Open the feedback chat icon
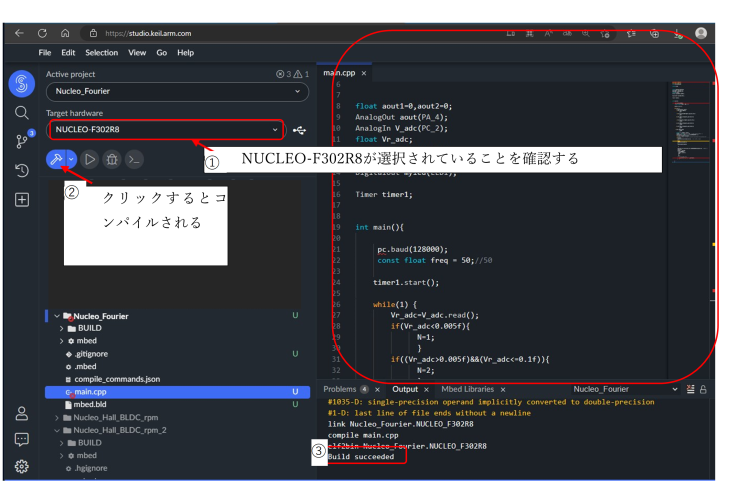Viewport: 740px width, 501px height. [22, 440]
